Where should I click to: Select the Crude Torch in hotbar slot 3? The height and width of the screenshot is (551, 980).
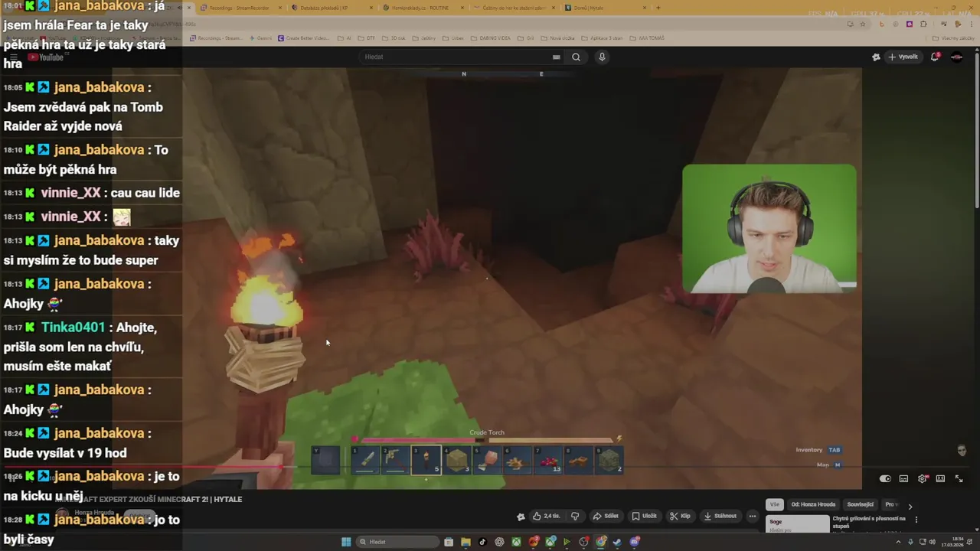(x=426, y=460)
